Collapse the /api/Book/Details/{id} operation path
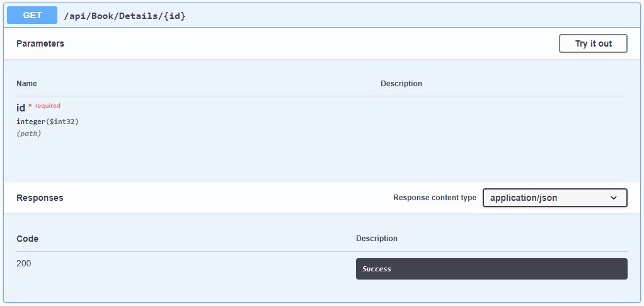The width and height of the screenshot is (644, 306). tap(124, 16)
